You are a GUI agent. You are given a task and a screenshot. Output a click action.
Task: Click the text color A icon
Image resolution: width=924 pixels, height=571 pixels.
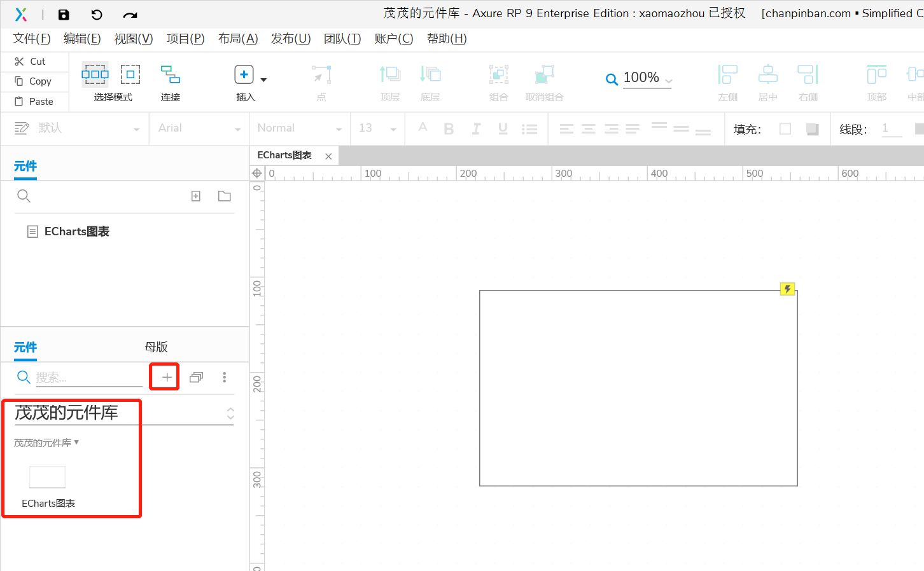pyautogui.click(x=423, y=128)
